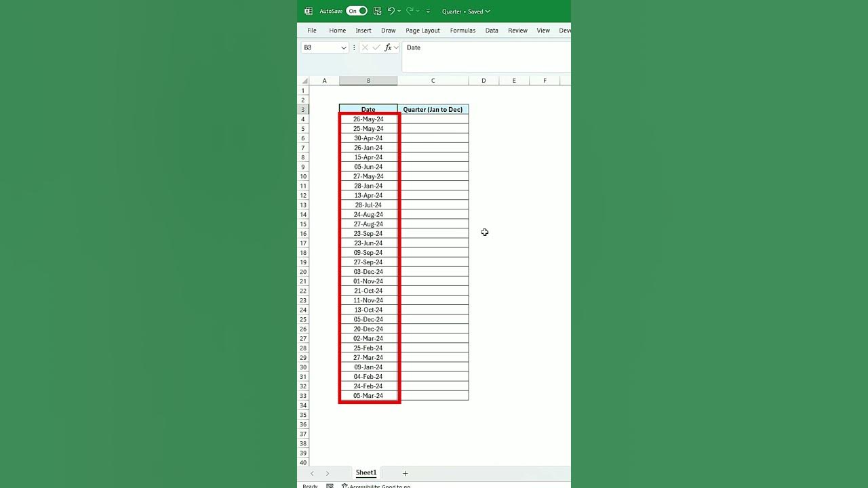Select row 1 header

(303, 91)
